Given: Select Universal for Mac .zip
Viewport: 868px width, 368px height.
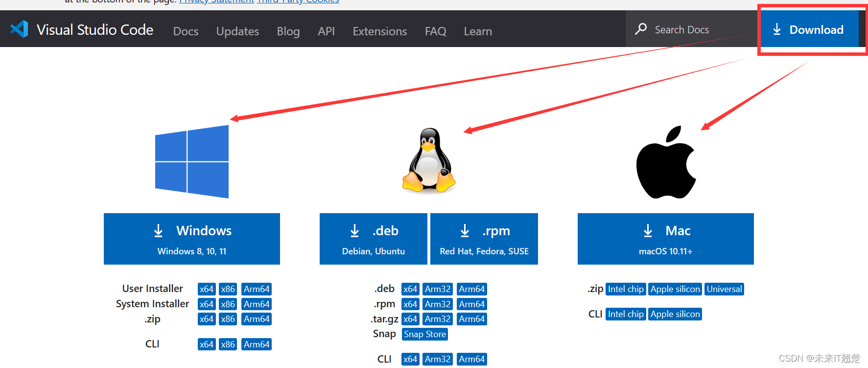Looking at the screenshot, I should tap(725, 289).
